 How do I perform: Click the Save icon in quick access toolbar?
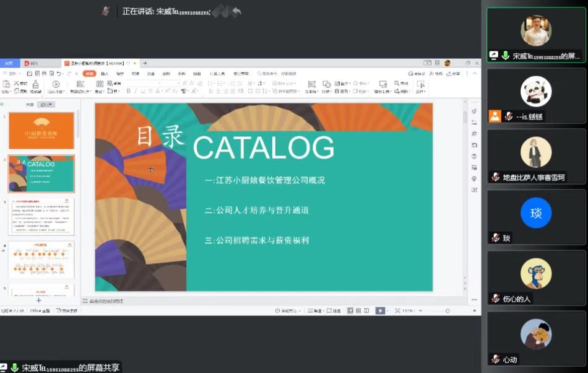28,74
